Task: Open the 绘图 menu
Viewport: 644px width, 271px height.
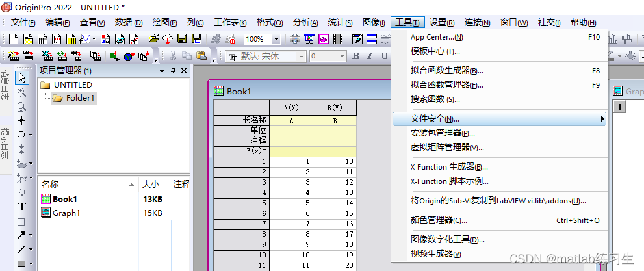Action: pyautogui.click(x=164, y=23)
